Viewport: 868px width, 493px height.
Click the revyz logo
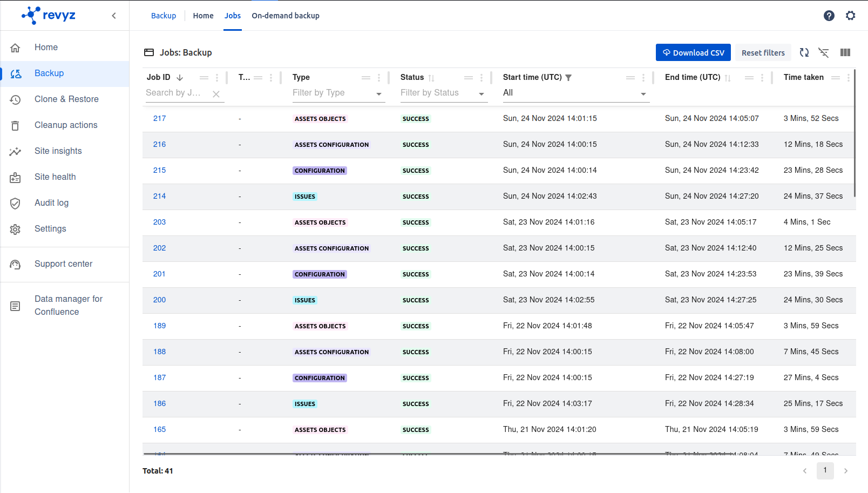pos(49,15)
